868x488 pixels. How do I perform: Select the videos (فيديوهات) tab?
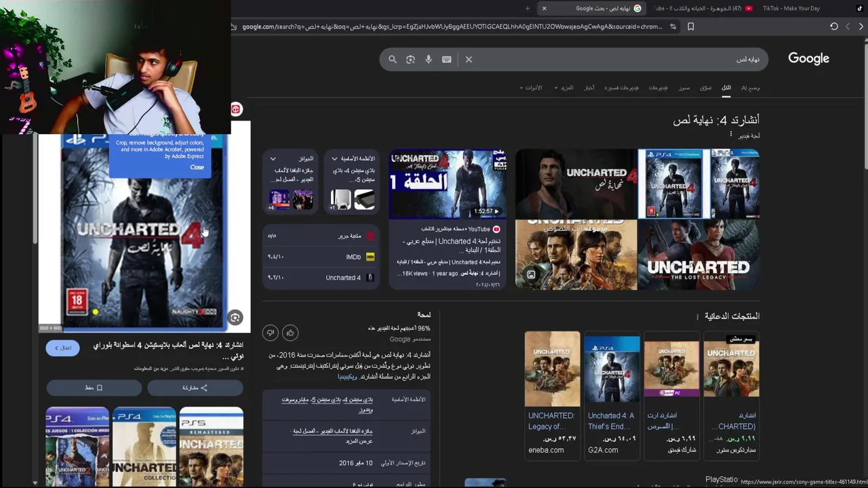click(x=658, y=87)
